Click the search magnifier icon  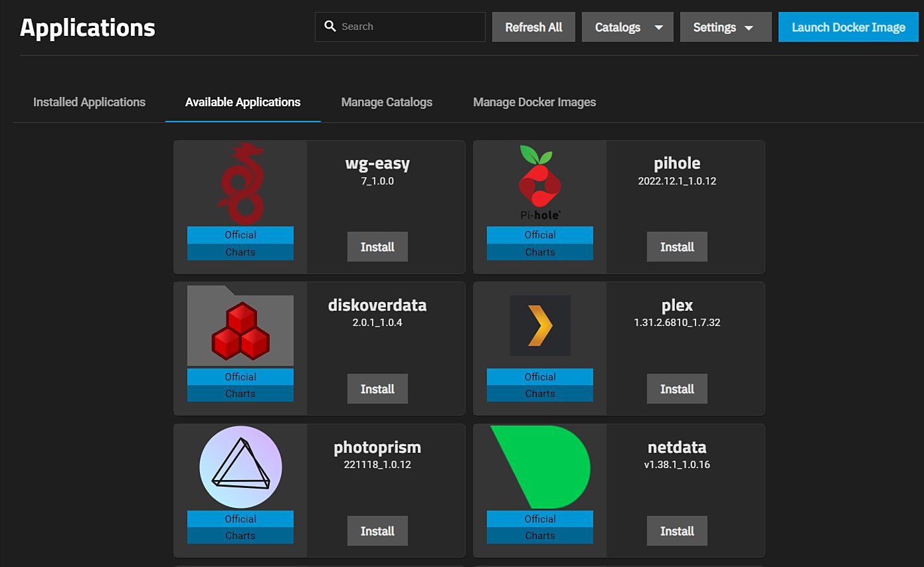coord(329,27)
